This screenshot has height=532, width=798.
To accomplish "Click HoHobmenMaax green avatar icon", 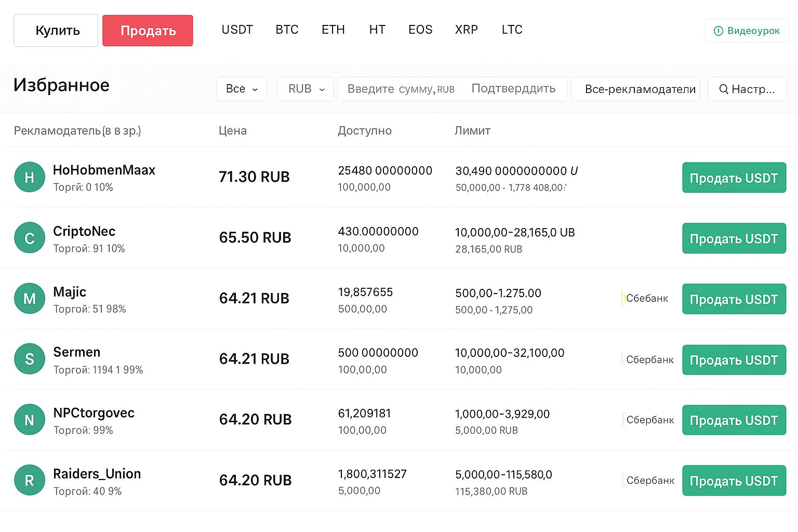I will [x=30, y=177].
